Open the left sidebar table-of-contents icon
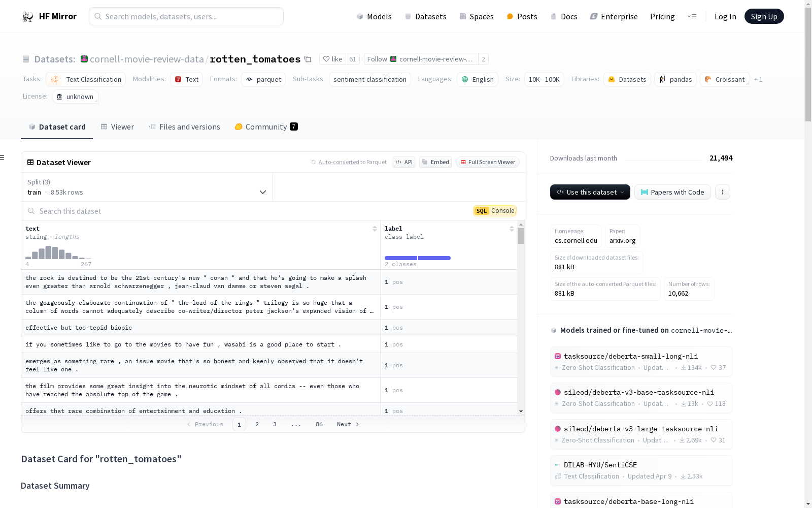This screenshot has height=508, width=812. click(x=2, y=157)
